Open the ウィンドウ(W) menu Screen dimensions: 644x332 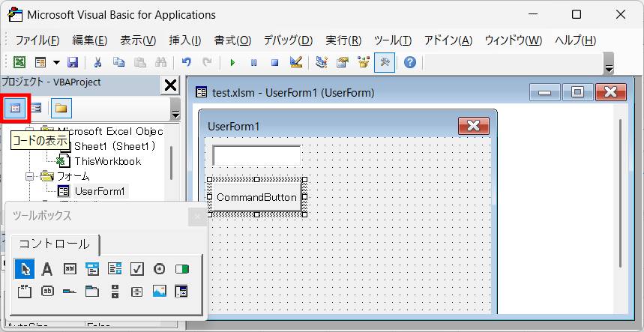[514, 40]
